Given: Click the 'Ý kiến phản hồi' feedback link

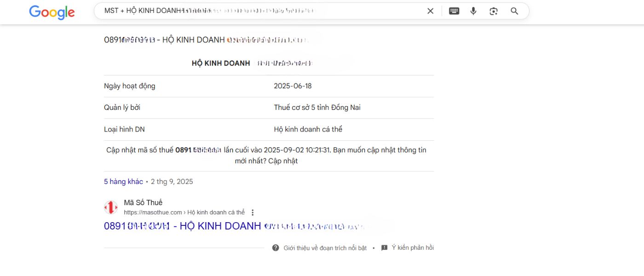Looking at the screenshot, I should tap(413, 248).
